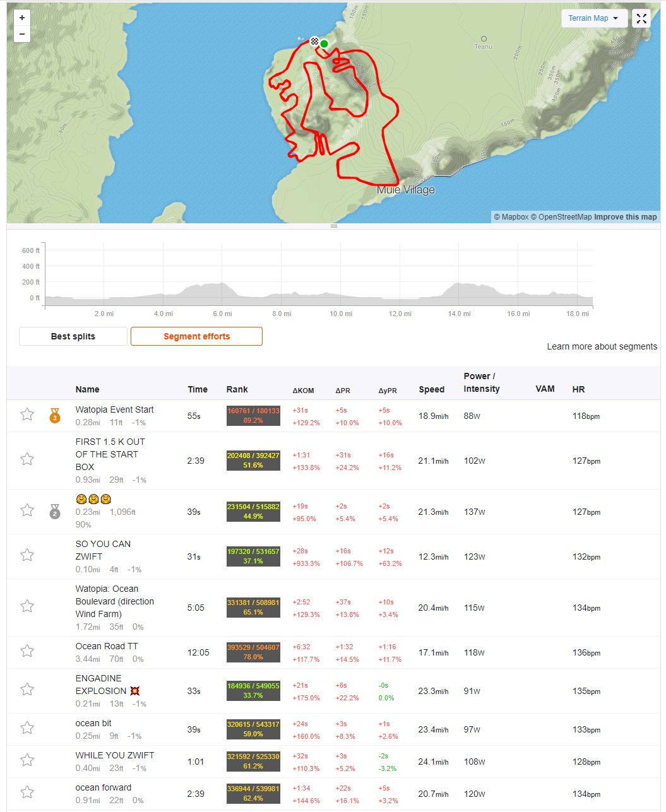Click the bronze third-place medal icon
666x812 pixels.
click(x=55, y=415)
